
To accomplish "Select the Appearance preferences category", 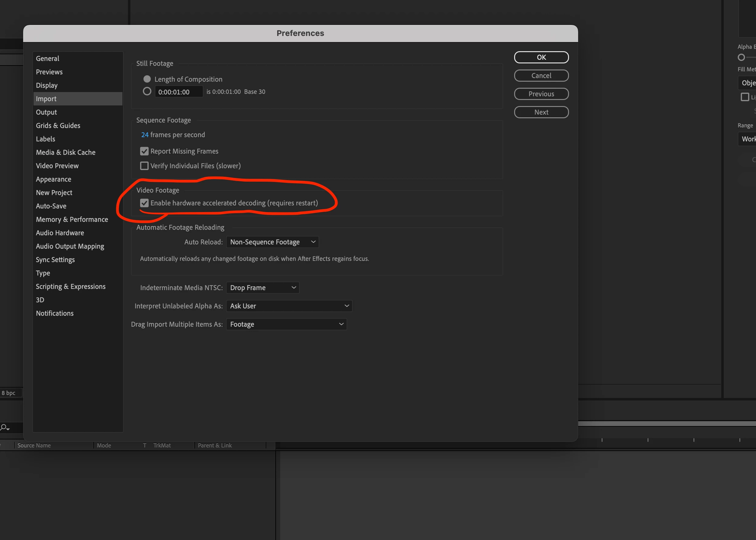I will (54, 179).
